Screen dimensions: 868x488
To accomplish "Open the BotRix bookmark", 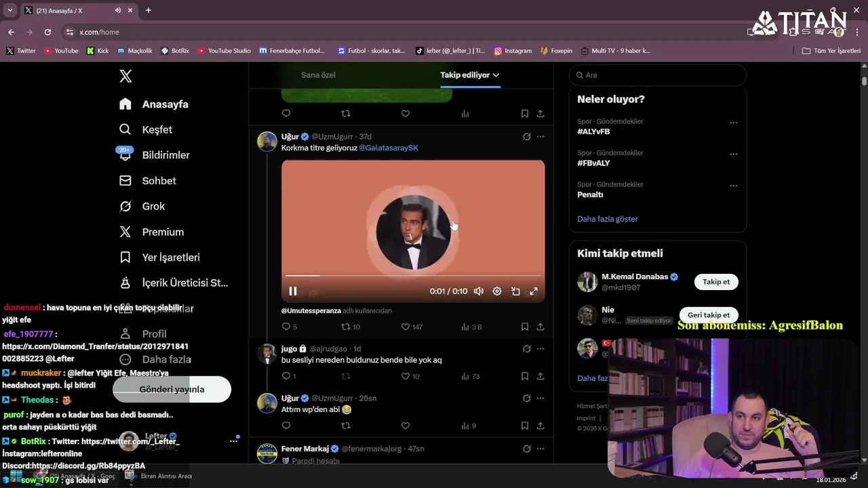I will click(175, 51).
